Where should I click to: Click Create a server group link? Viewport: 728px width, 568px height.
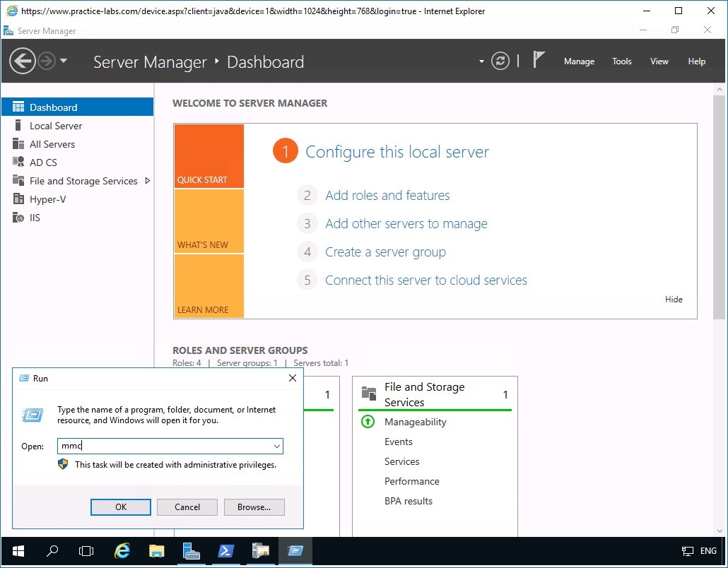[385, 252]
